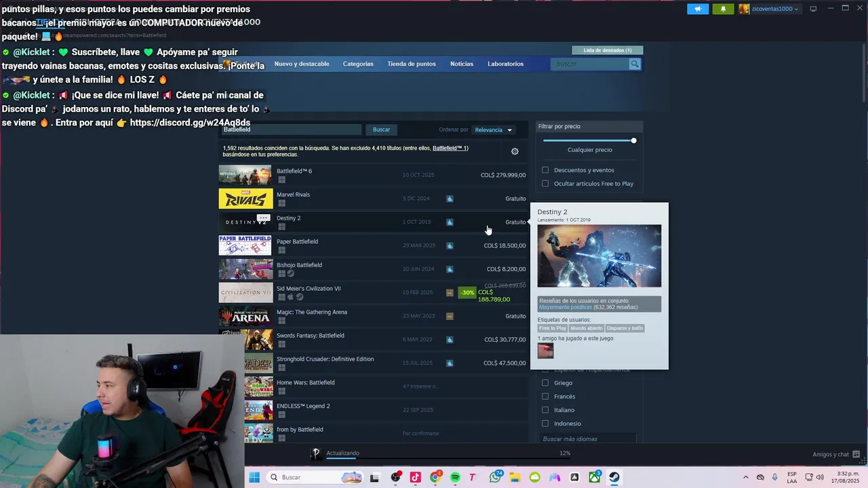868x488 pixels.
Task: Click the Buscar más idiomas field
Action: coord(587,439)
